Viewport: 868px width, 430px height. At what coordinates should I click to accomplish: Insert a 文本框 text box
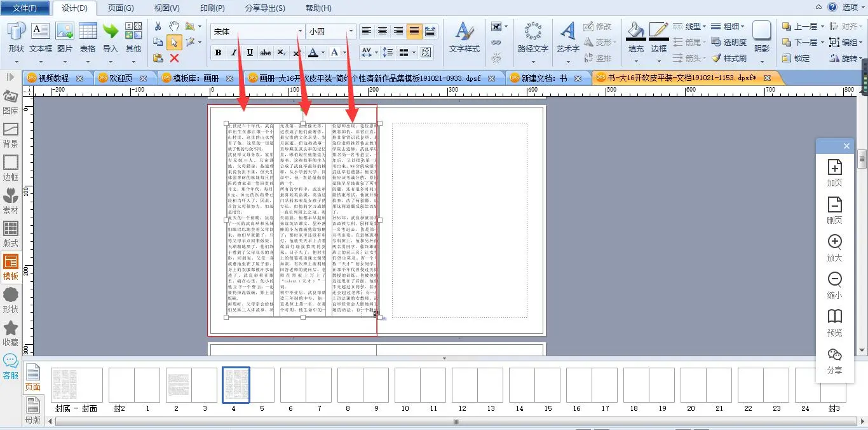(41, 38)
